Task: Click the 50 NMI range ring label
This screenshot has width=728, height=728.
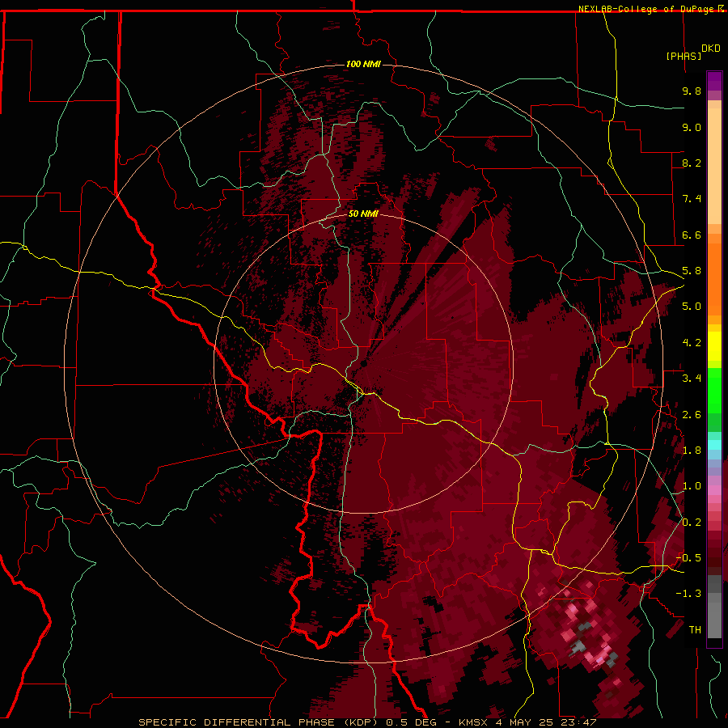Action: pyautogui.click(x=363, y=214)
